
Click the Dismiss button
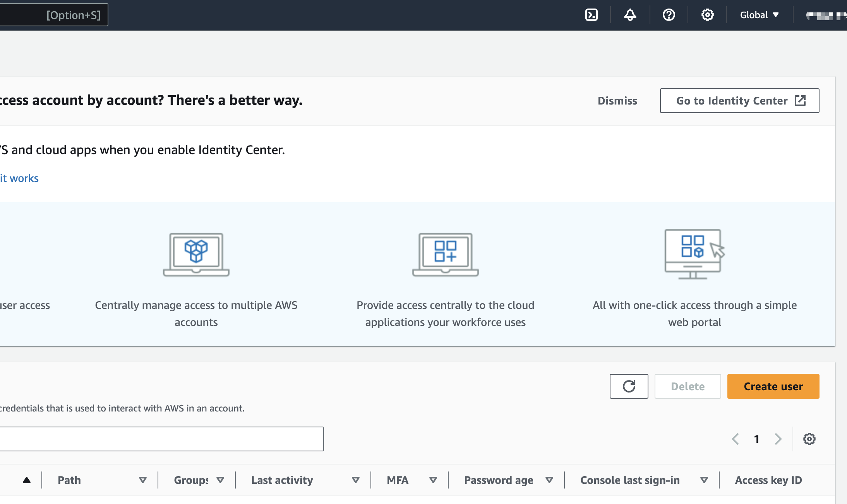click(617, 100)
